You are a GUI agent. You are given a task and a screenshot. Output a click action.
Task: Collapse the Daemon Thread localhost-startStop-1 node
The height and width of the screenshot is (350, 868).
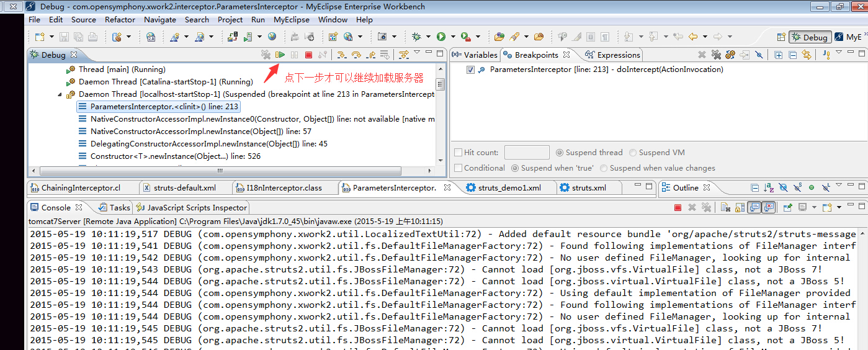pos(60,94)
